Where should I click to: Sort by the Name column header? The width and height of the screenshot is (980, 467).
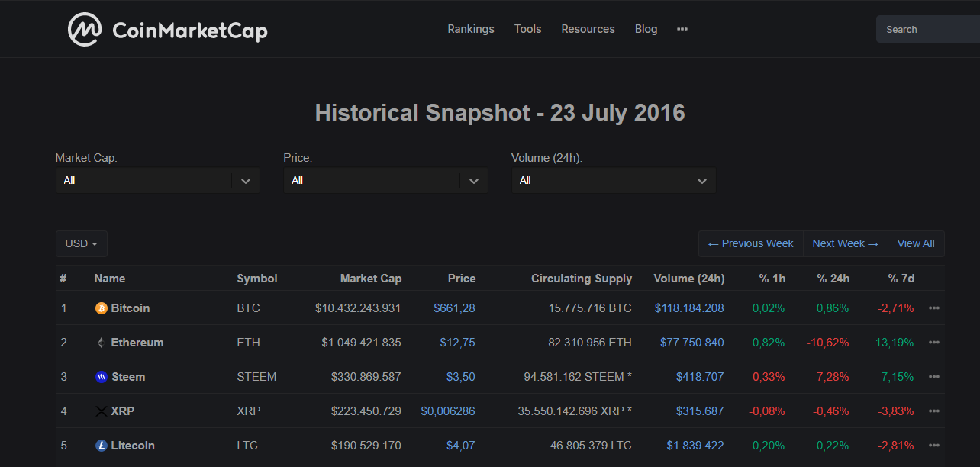(x=110, y=279)
